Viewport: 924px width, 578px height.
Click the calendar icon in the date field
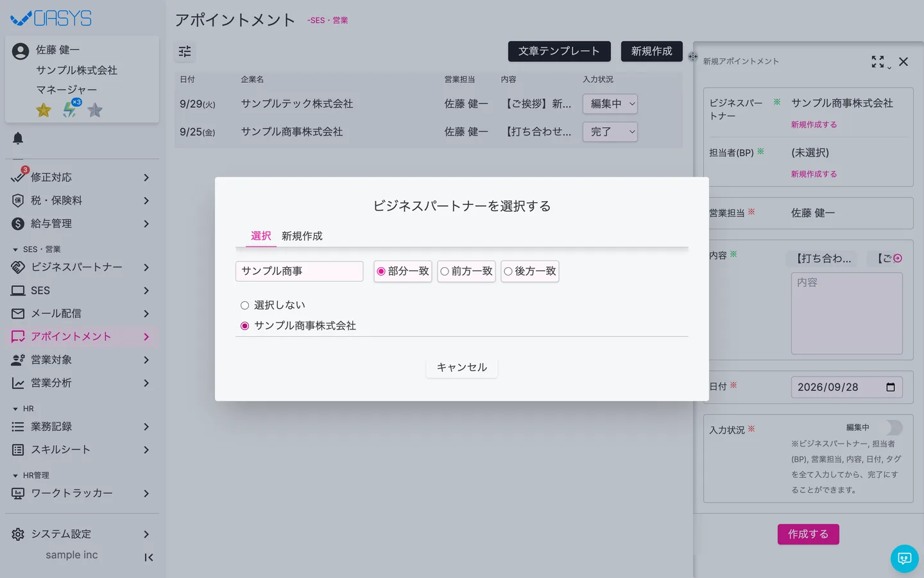point(891,387)
